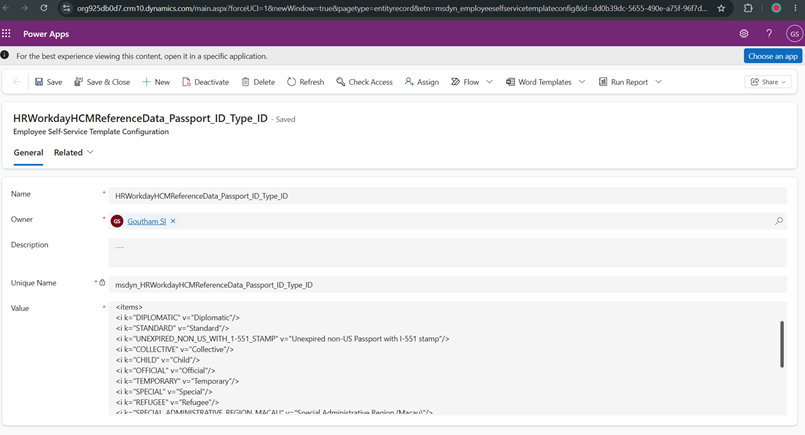Screen dimensions: 805x435
Task: Open browser extensions puzzle icon
Action: [748, 8]
